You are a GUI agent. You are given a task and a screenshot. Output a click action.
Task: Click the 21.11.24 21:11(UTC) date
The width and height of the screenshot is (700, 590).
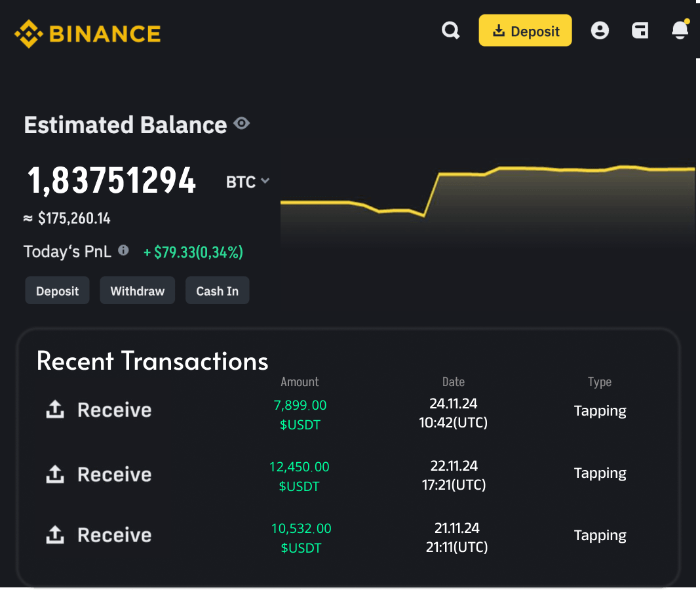[457, 538]
